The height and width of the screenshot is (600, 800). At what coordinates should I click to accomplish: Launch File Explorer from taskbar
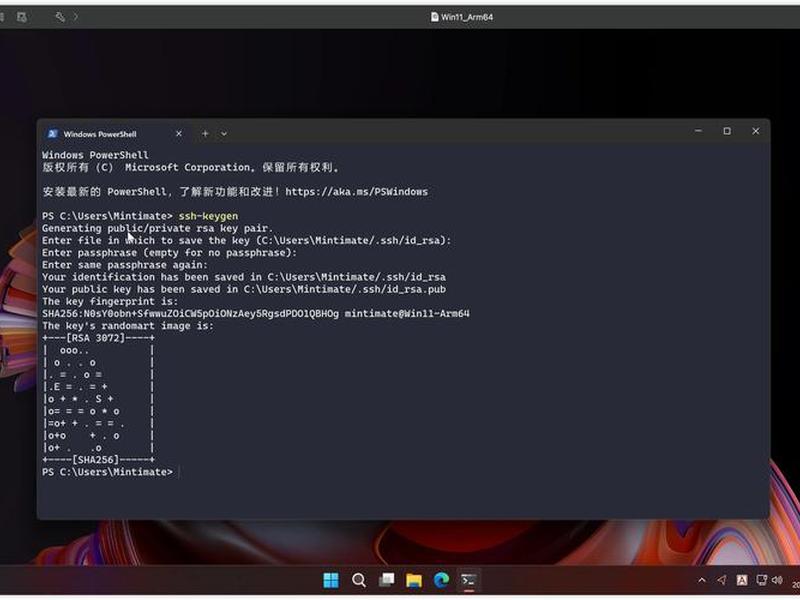tap(414, 580)
